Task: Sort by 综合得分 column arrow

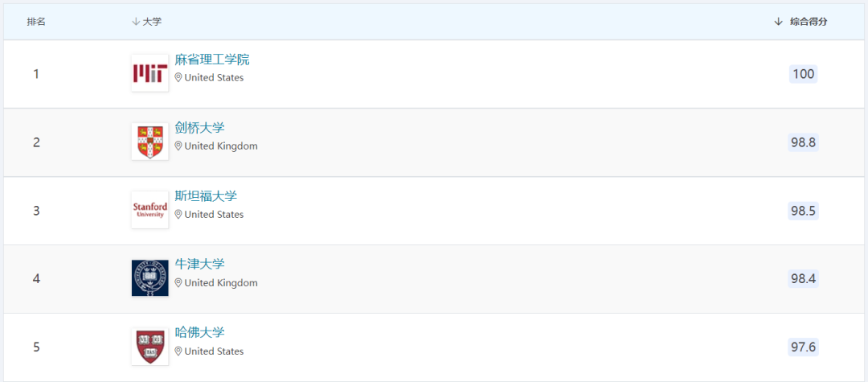Action: coord(778,22)
